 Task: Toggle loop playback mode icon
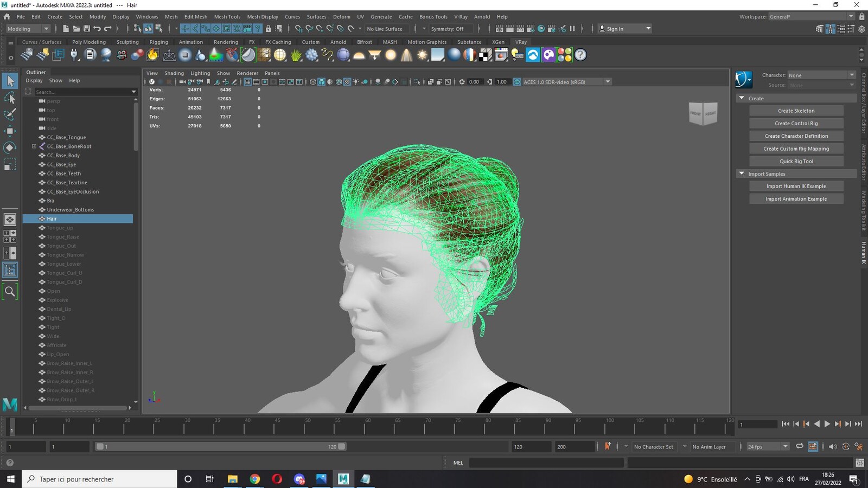pos(800,446)
